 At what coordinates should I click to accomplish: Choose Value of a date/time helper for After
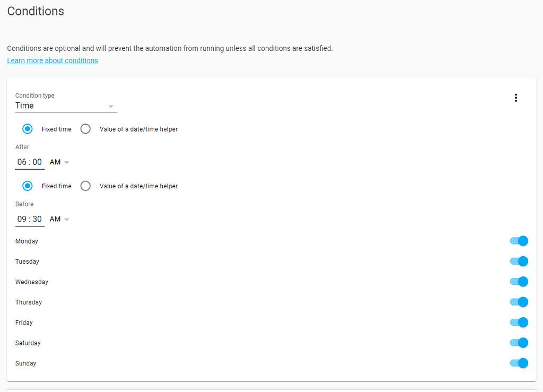click(85, 128)
